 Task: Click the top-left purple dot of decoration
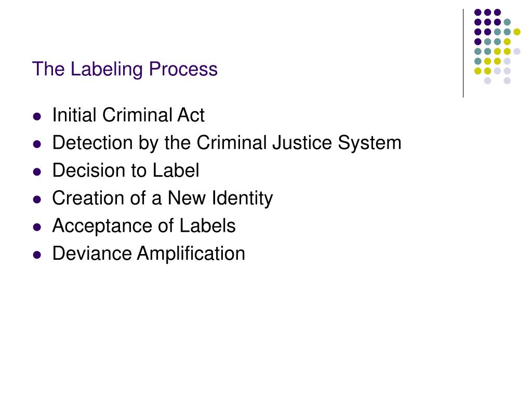(x=478, y=12)
